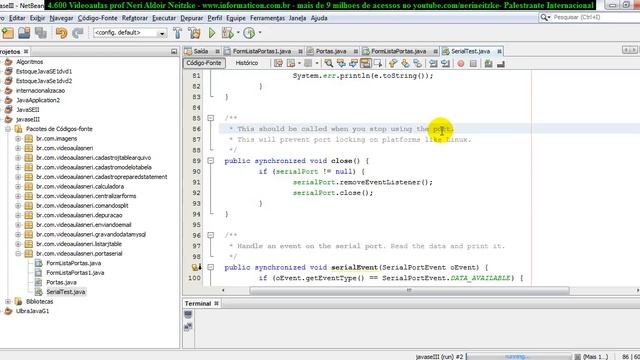Open the Profile Project dropdown arrow
Viewport: 640px width, 360px height.
[260, 33]
